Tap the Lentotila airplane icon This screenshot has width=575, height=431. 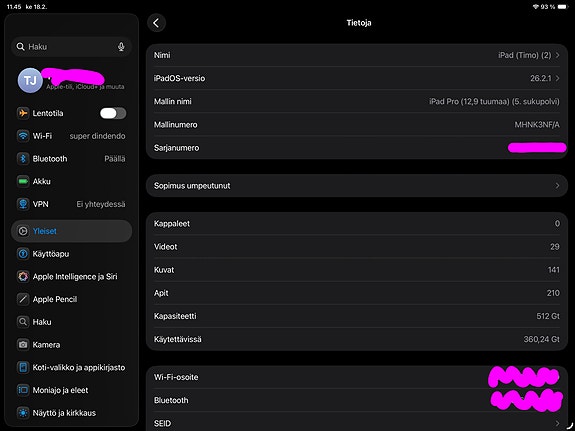coord(23,113)
